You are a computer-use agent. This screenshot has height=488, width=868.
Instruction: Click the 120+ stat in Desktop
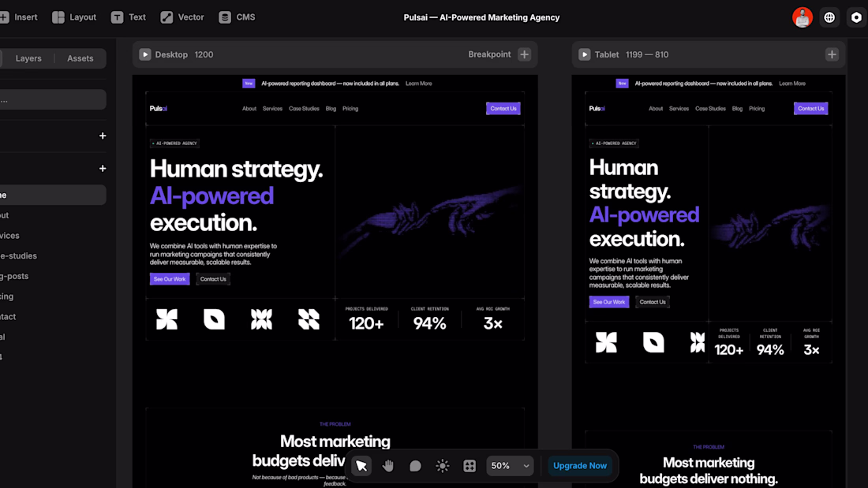point(366,324)
